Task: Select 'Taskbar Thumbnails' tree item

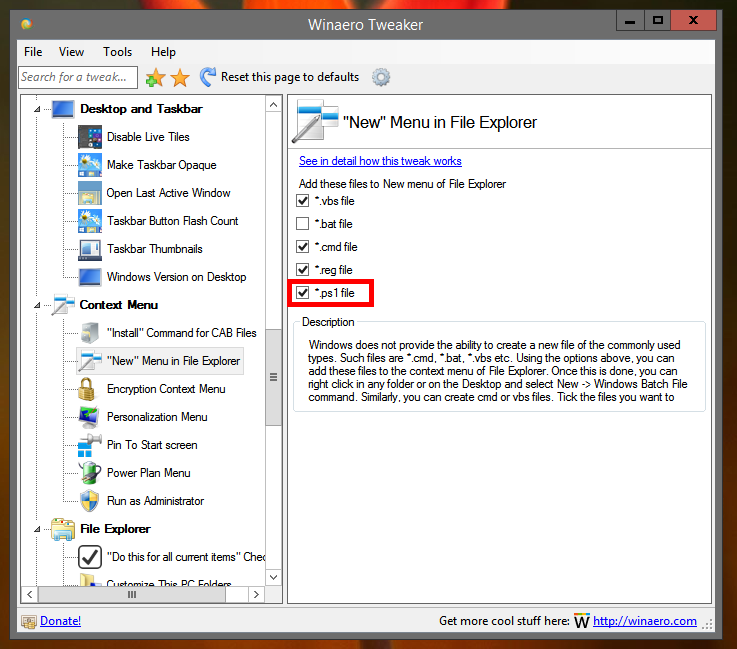Action: [x=155, y=249]
